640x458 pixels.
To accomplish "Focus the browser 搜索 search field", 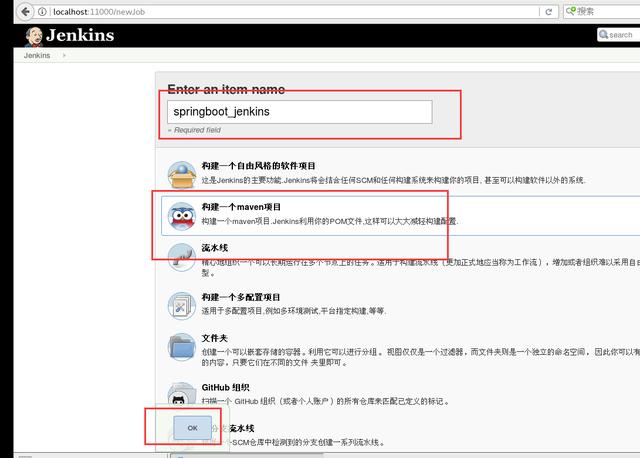I will click(602, 11).
